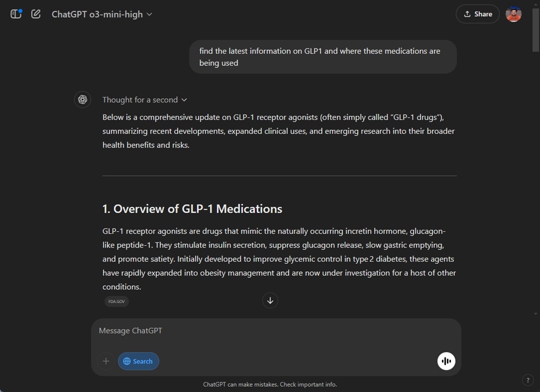Open the ChatGPT o3-mini-high model selector

[x=102, y=14]
